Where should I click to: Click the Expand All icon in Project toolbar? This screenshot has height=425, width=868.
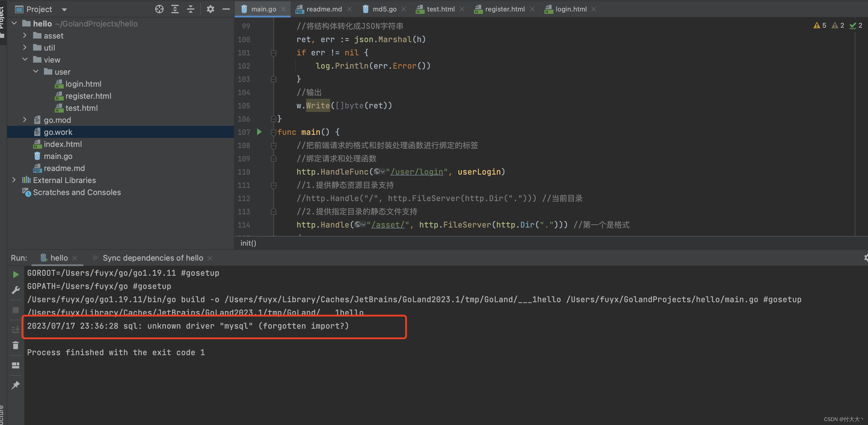click(x=175, y=9)
